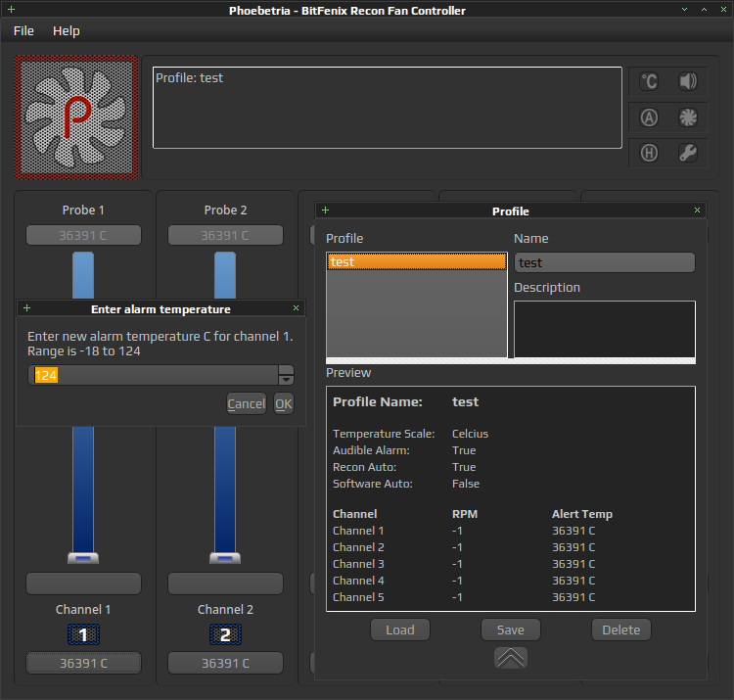Click Channel 1 alarm temp button 36391 C
This screenshot has width=734, height=700.
pos(83,663)
